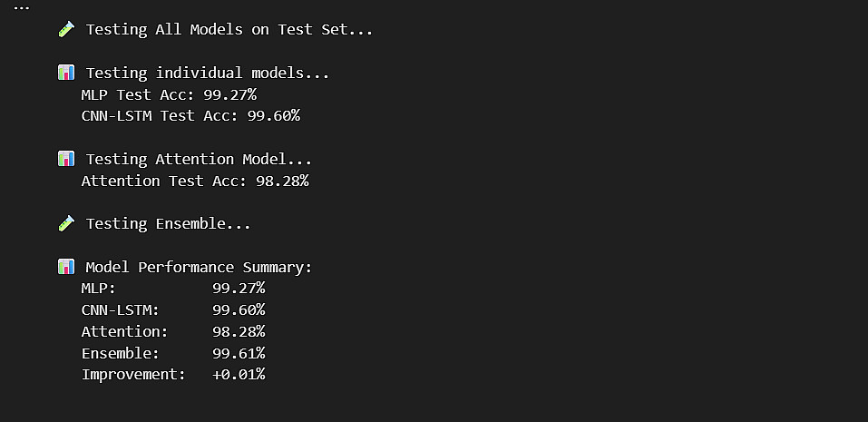Click the "Testing Ensemble..." text

[168, 223]
